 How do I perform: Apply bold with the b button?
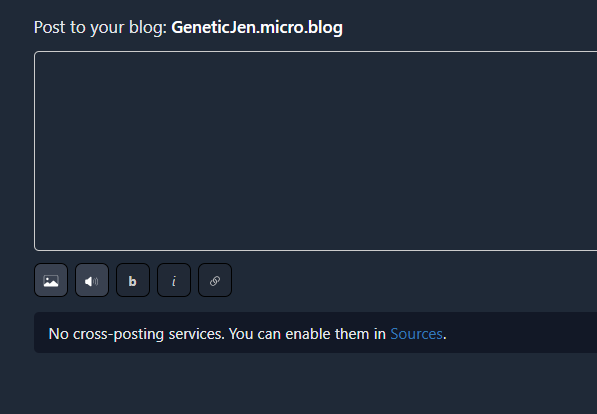(x=133, y=280)
